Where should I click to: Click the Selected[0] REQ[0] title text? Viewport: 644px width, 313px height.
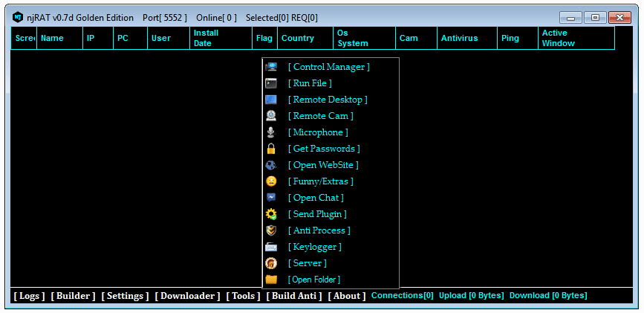click(x=282, y=18)
